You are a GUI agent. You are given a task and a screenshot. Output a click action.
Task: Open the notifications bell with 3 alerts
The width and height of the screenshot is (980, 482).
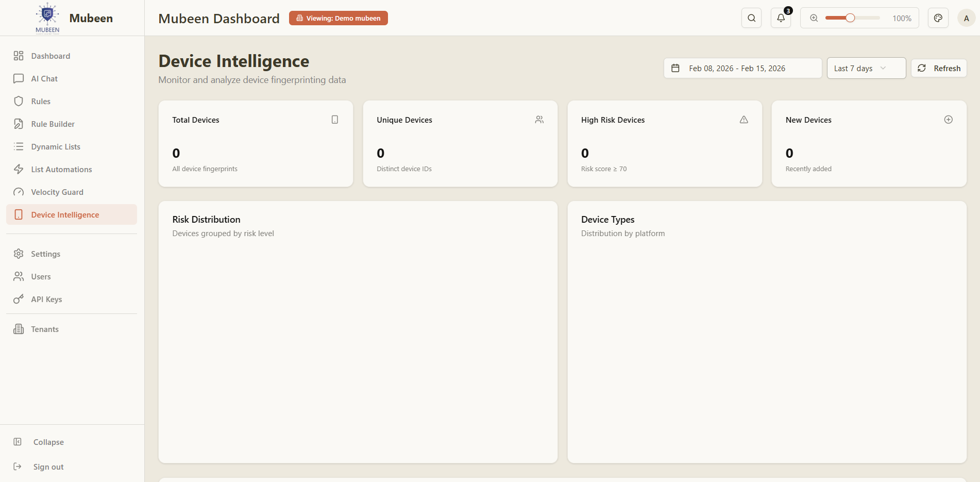pos(781,18)
